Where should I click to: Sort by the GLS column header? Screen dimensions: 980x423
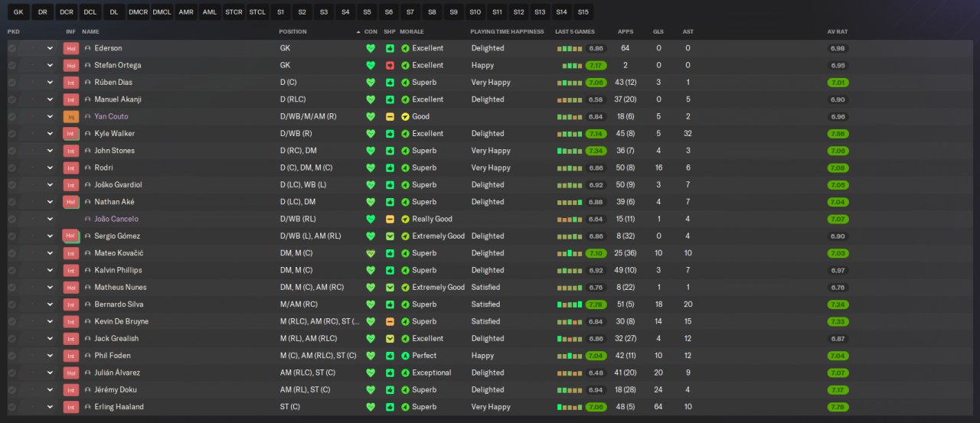pyautogui.click(x=658, y=32)
